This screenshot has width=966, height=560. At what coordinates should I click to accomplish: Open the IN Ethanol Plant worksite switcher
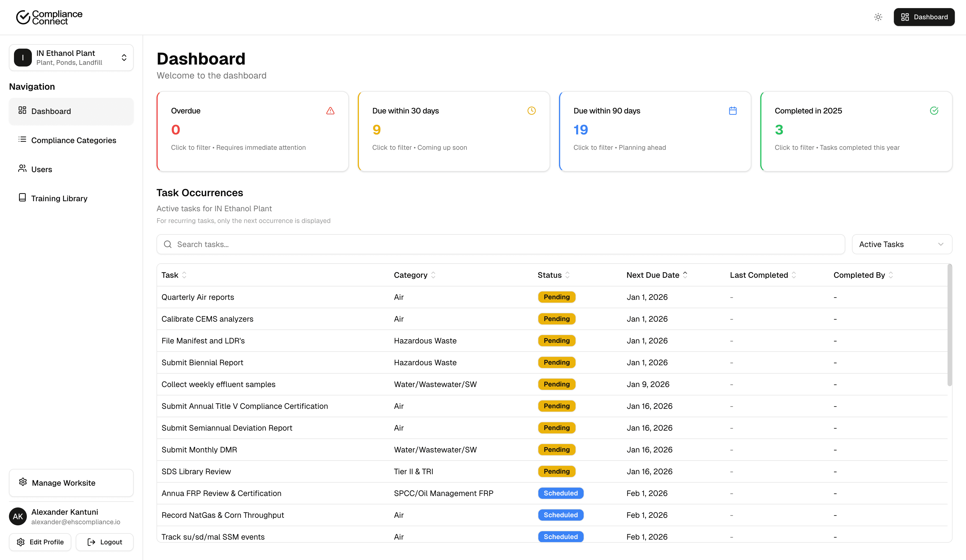point(71,58)
